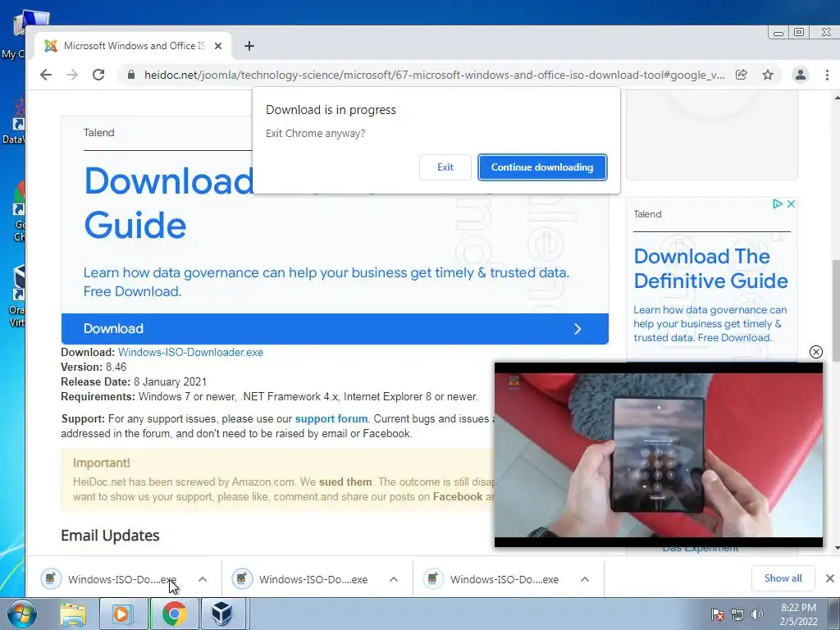Expand options arrow for first download item
This screenshot has height=630, width=840.
point(203,580)
